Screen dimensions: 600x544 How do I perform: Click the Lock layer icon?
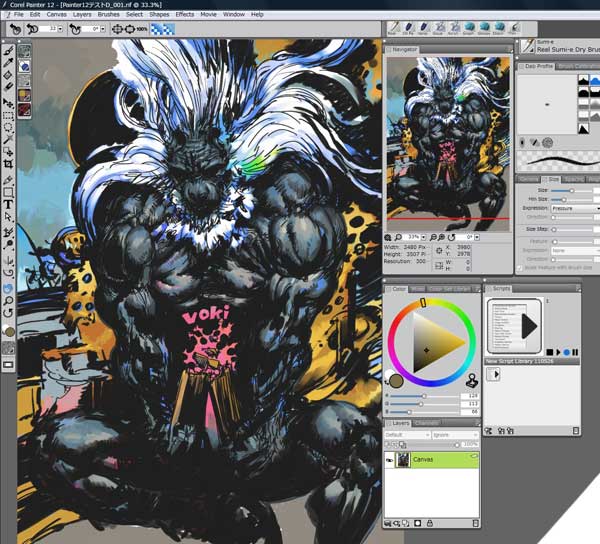click(x=430, y=523)
